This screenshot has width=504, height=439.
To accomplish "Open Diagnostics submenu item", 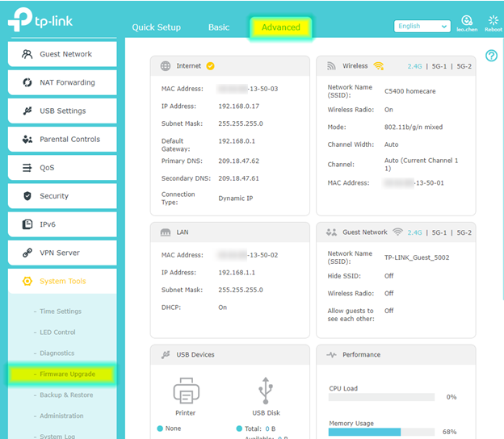I will 57,353.
